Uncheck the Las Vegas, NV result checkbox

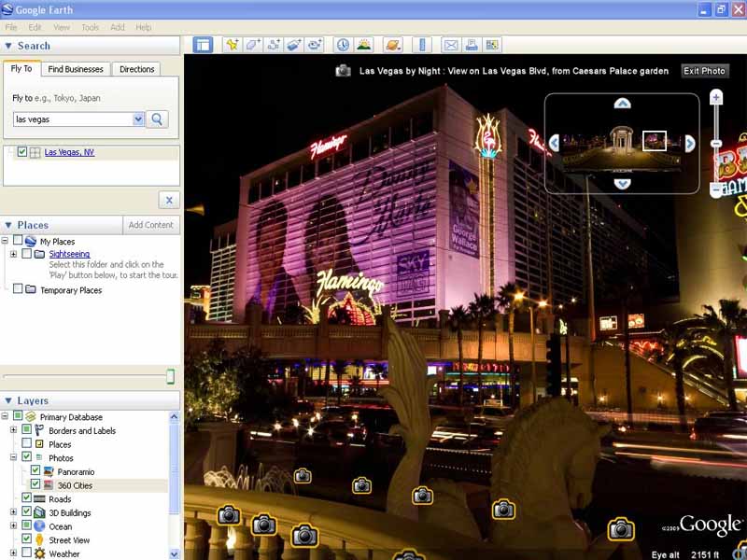[x=21, y=152]
